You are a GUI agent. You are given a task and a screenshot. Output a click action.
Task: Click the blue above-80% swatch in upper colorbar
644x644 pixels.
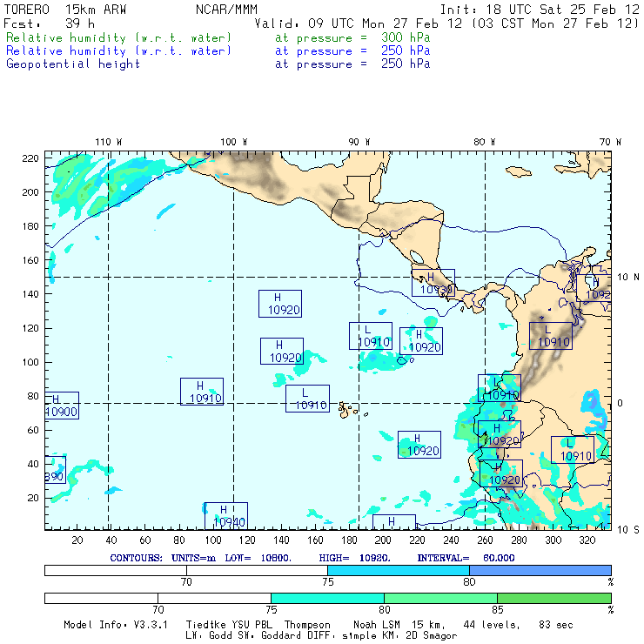click(540, 570)
